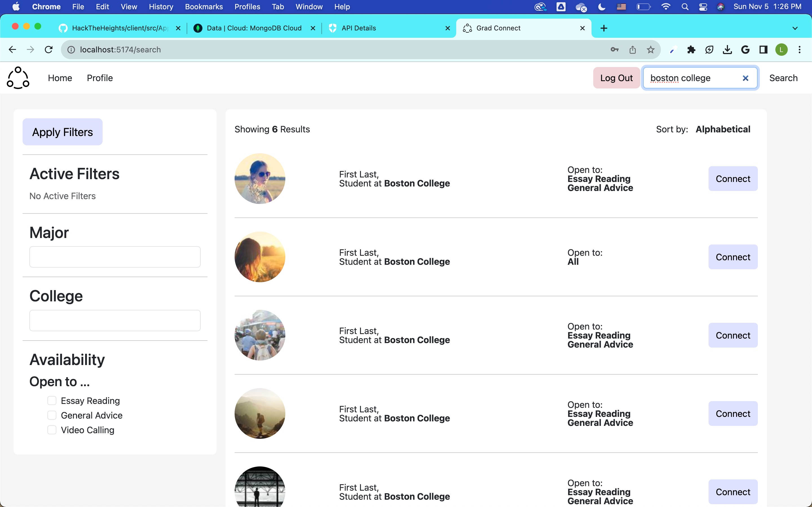Open the tab search chevron
This screenshot has height=507, width=812.
click(795, 28)
